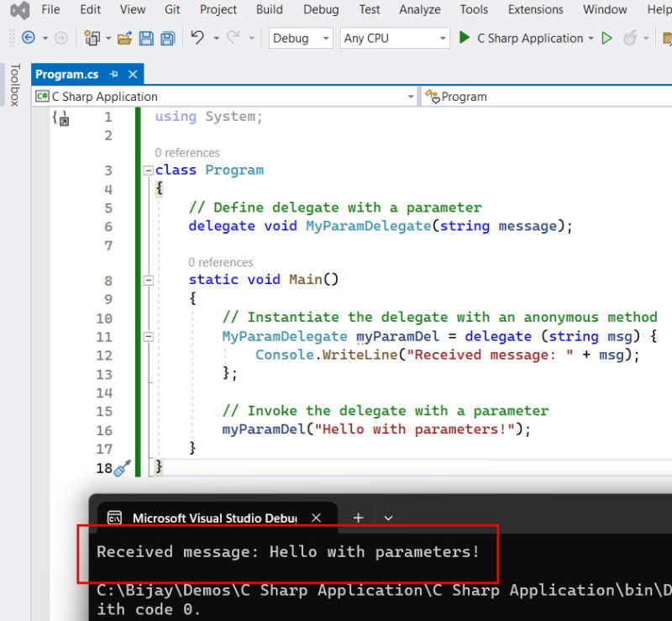Open the Debug menu
This screenshot has height=621, width=672.
(x=321, y=10)
